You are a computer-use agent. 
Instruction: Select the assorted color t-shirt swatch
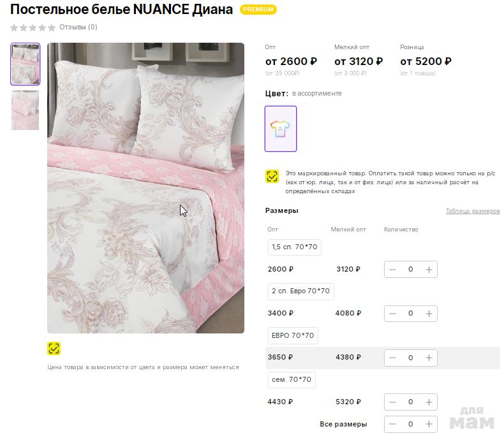tap(281, 129)
